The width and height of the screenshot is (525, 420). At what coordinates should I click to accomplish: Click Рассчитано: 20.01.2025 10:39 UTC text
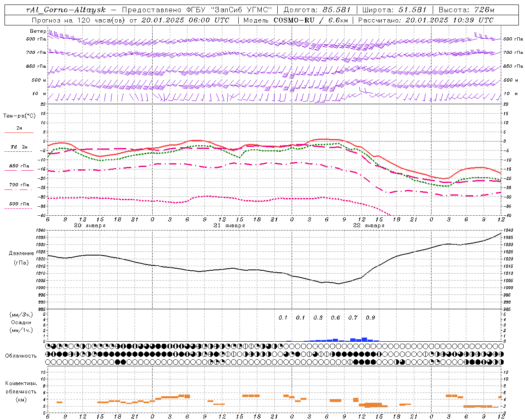pyautogui.click(x=426, y=20)
